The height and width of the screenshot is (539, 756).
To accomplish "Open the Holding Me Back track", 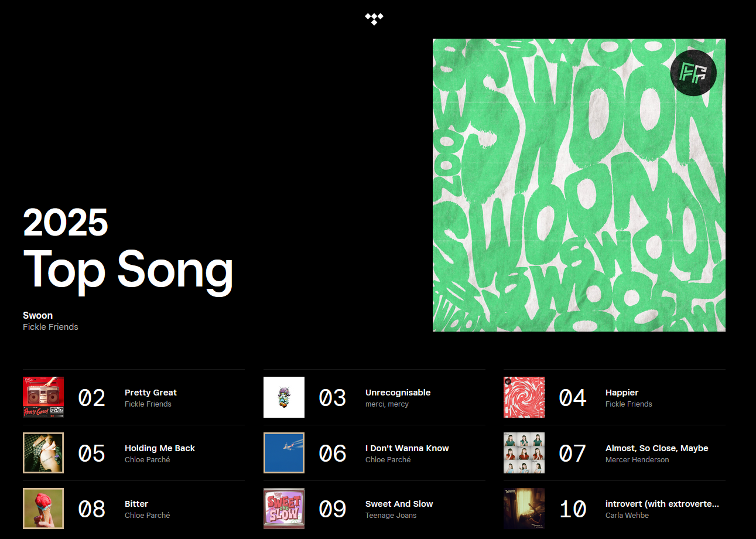I will click(159, 448).
